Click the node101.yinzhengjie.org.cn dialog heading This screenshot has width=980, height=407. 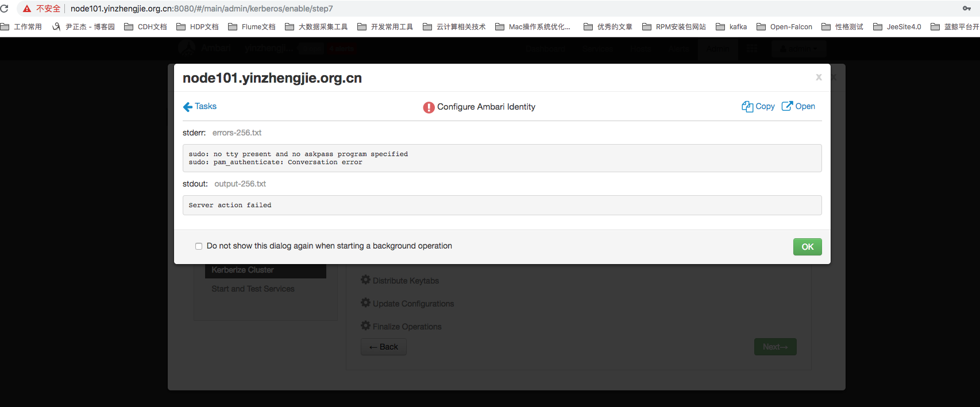click(x=272, y=78)
